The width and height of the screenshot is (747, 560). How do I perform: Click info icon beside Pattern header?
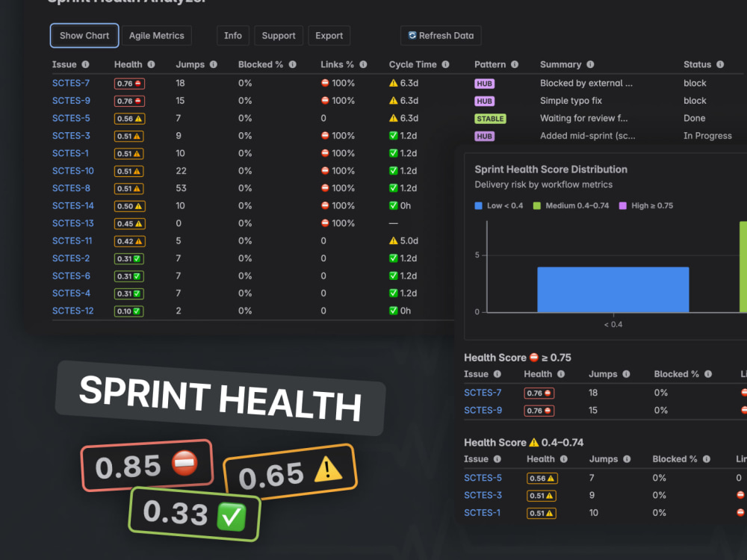515,64
